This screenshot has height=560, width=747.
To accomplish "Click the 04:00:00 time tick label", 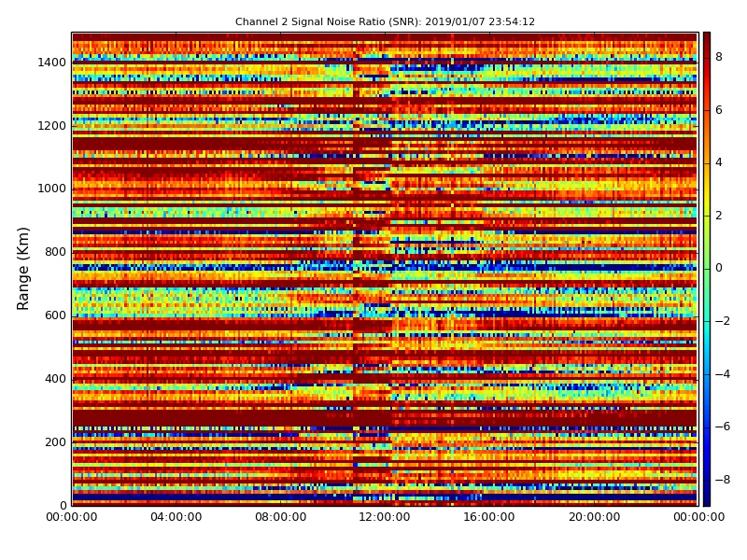I will pos(176,517).
